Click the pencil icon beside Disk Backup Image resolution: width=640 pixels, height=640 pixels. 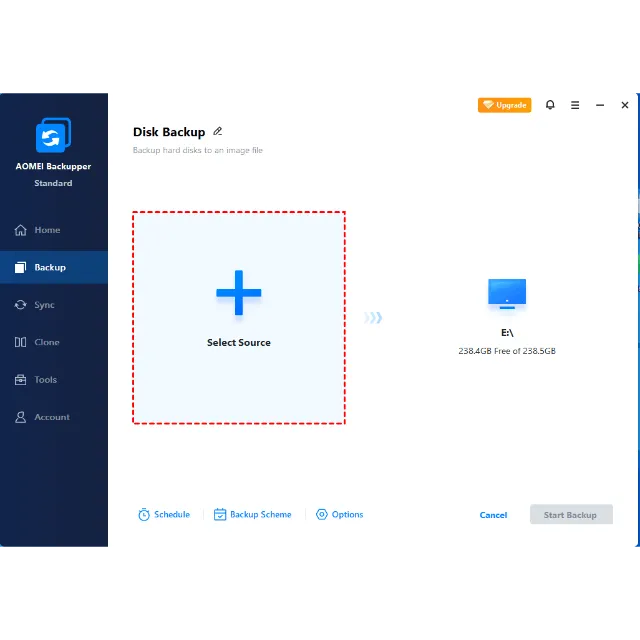click(218, 131)
